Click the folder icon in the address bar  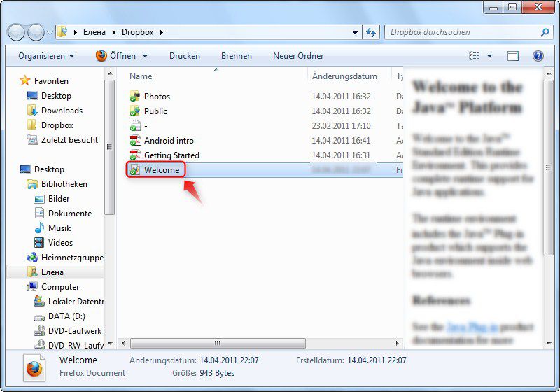(x=62, y=32)
